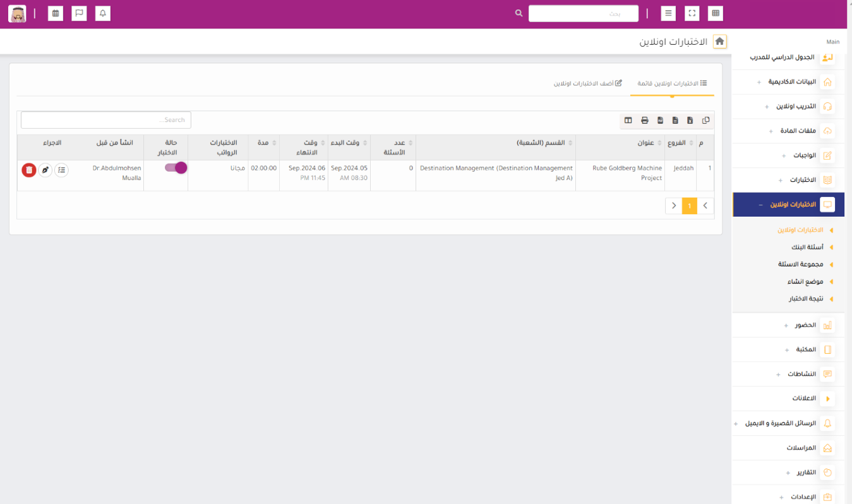Screen dimensions: 852x504
Task: Open the calendar icon in top bar
Action: 56,13
